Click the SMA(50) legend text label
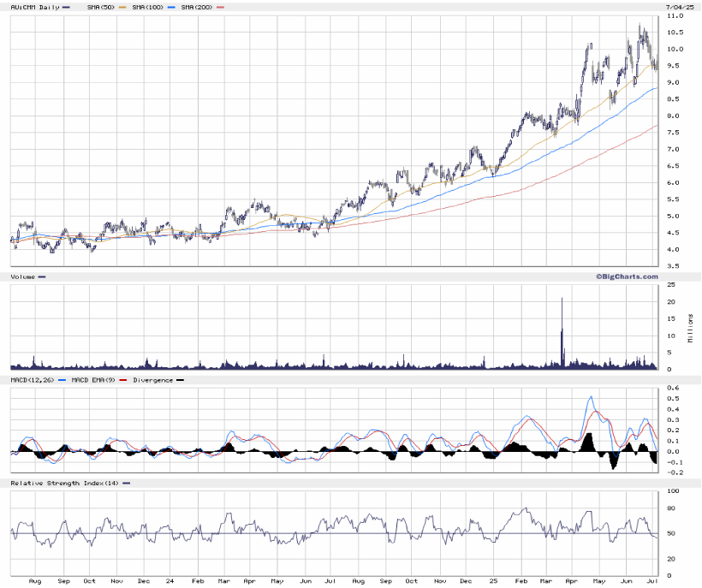 pyautogui.click(x=102, y=7)
